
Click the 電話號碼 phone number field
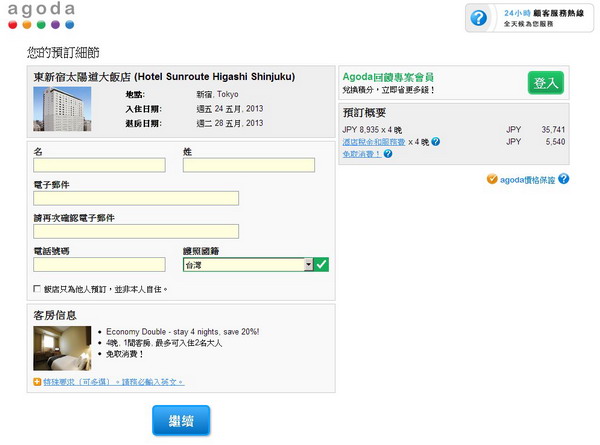tap(99, 264)
